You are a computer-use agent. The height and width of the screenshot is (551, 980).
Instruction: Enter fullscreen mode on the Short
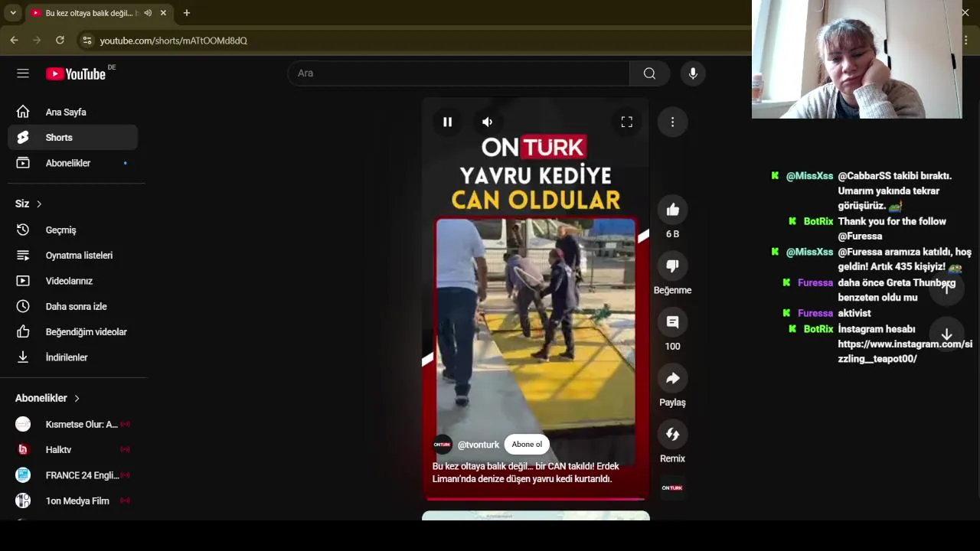[626, 122]
